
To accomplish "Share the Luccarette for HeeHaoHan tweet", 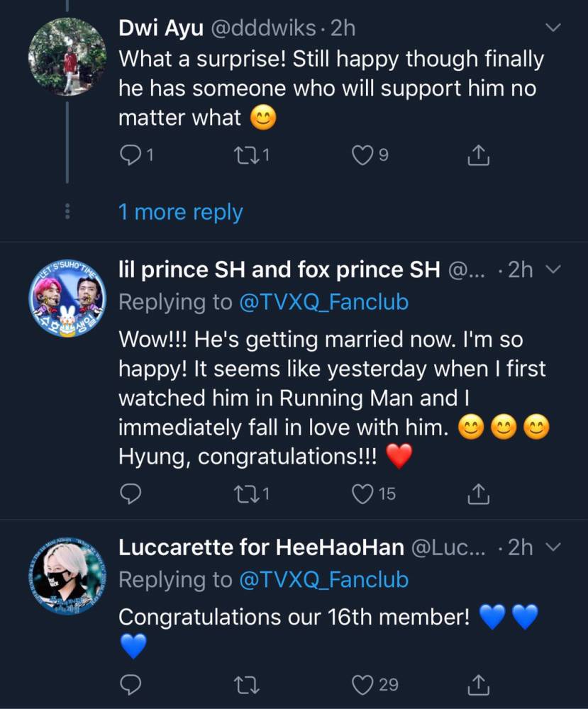I will tap(479, 684).
